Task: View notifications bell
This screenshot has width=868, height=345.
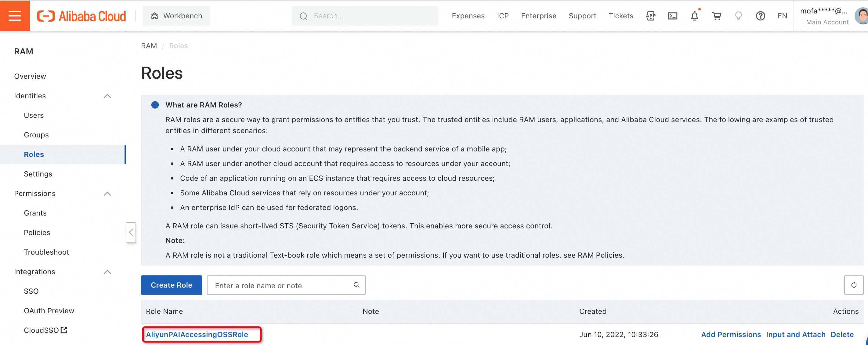Action: tap(694, 16)
